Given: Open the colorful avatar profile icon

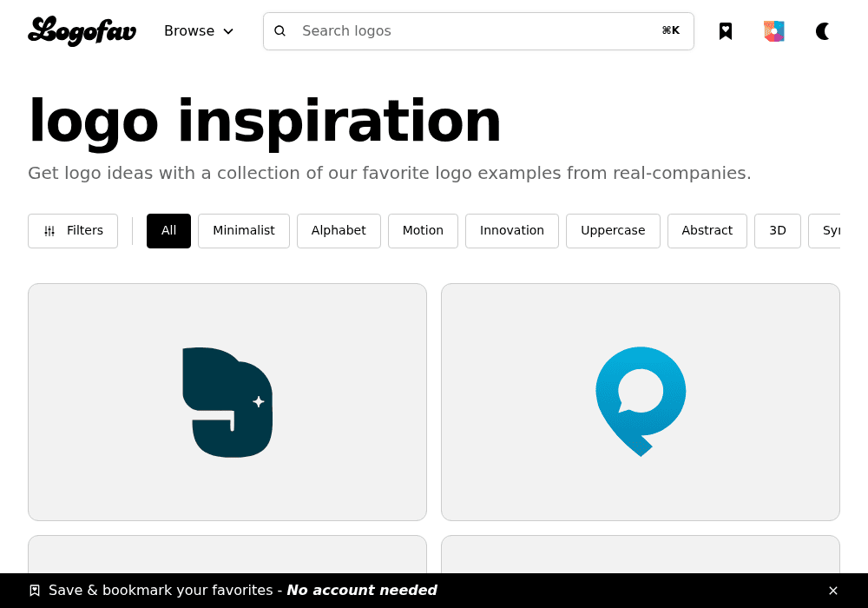Looking at the screenshot, I should (774, 31).
